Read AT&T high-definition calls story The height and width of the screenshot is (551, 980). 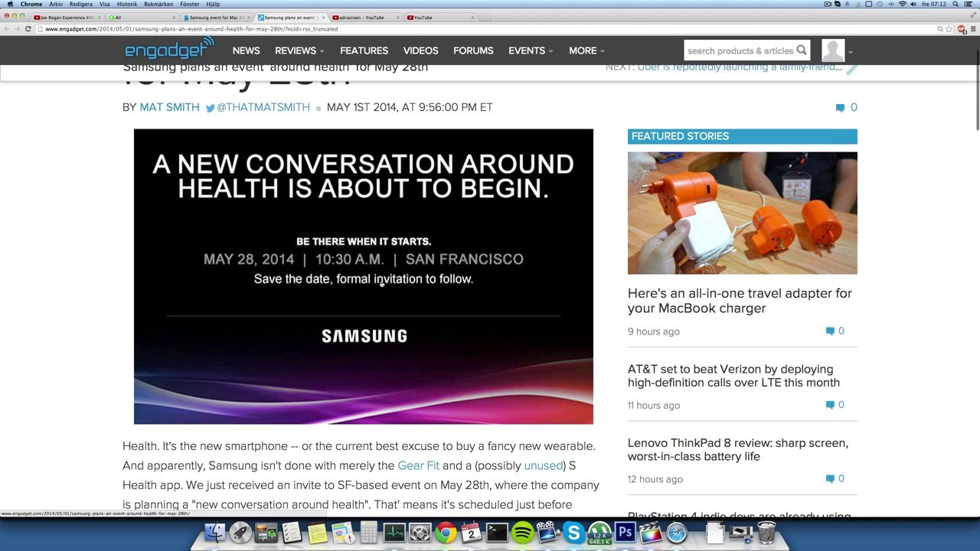[733, 376]
